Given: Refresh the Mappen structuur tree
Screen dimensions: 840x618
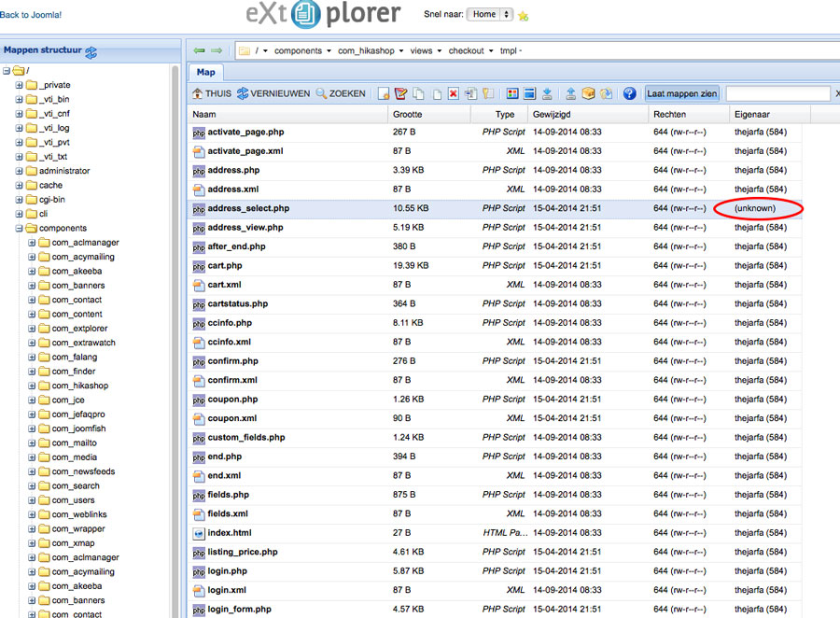Looking at the screenshot, I should pos(91,51).
